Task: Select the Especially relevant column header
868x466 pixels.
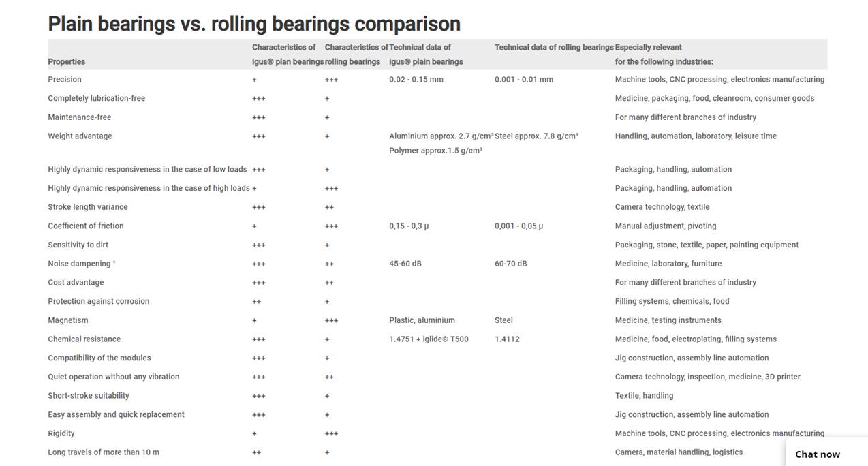Action: coord(664,55)
